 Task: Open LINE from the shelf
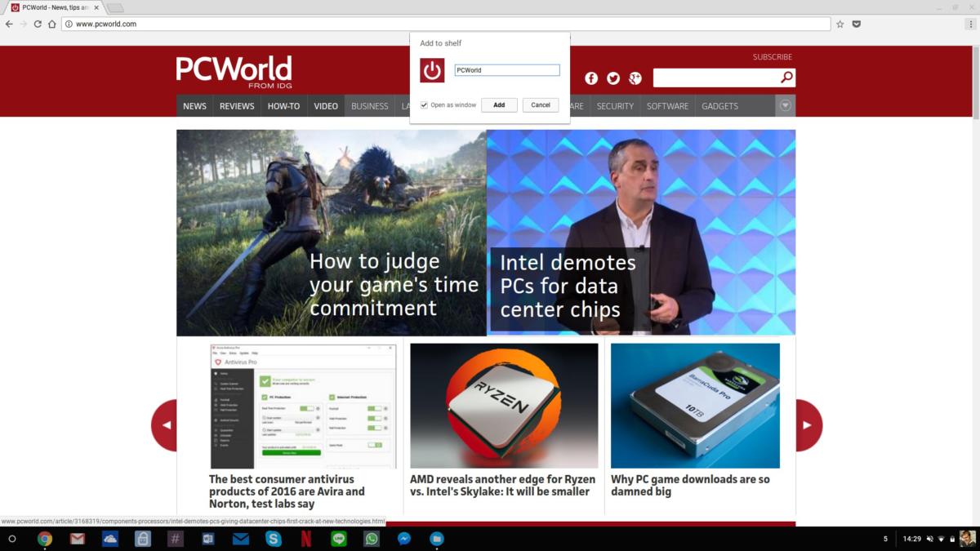[x=339, y=539]
